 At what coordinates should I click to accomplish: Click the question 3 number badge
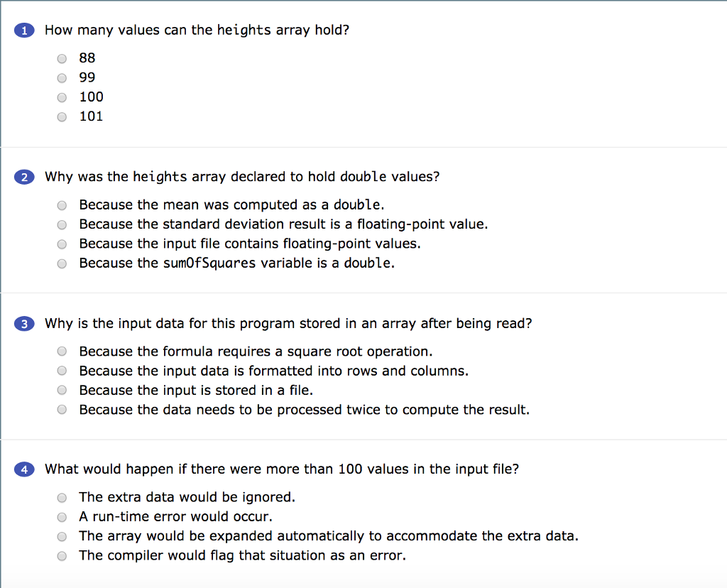pyautogui.click(x=23, y=323)
